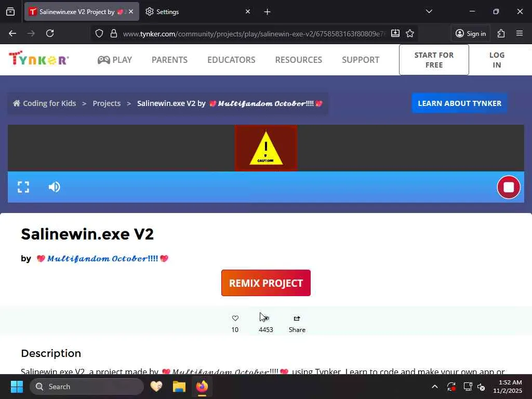The height and width of the screenshot is (399, 532).
Task: Open the Firefox application hamburger menu
Action: tap(520, 33)
